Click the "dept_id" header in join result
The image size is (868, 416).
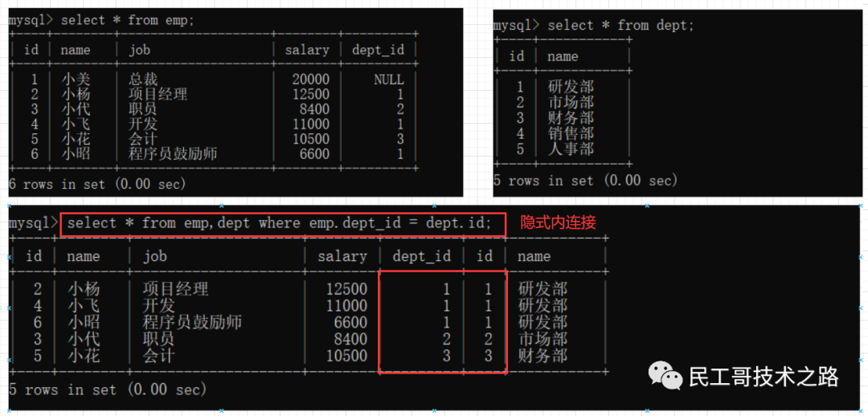coord(421,256)
